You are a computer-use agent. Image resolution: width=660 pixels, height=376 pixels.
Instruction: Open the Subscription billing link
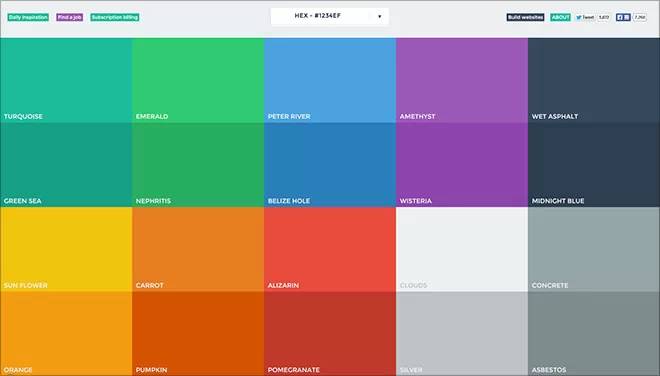114,17
